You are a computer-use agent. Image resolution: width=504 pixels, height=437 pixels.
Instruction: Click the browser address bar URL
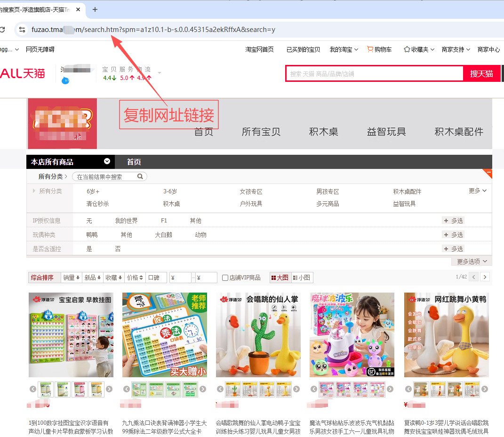[x=153, y=30]
